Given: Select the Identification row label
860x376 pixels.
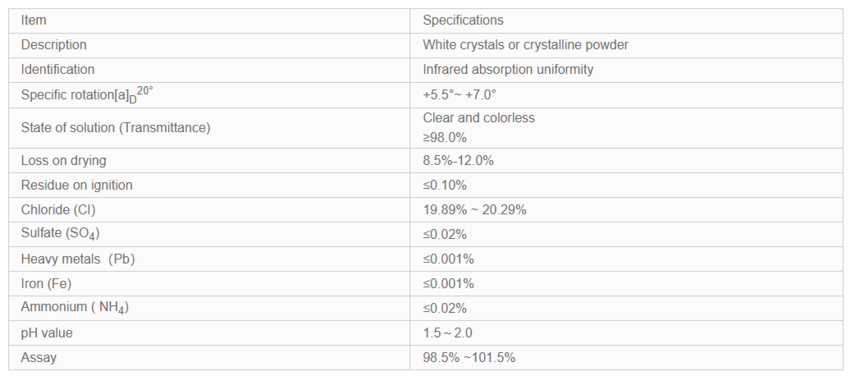Looking at the screenshot, I should [x=58, y=70].
